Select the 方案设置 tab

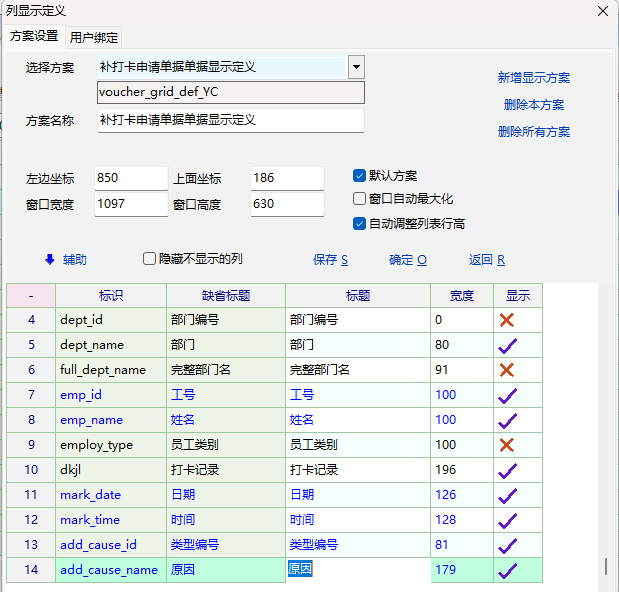34,36
